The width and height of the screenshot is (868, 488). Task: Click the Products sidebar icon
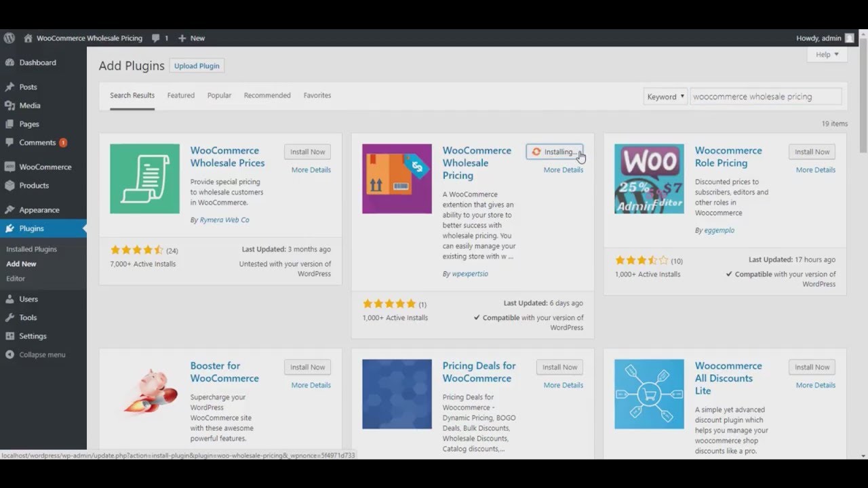[9, 185]
